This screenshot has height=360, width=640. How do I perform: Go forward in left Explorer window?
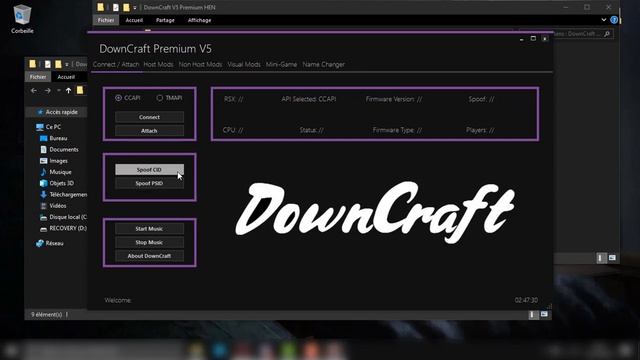tap(48, 91)
